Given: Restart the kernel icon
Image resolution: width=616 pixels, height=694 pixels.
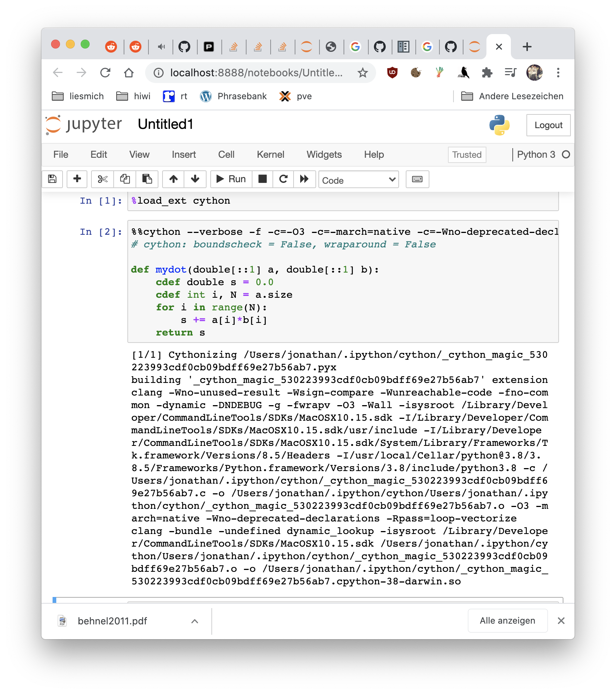Looking at the screenshot, I should click(x=283, y=179).
